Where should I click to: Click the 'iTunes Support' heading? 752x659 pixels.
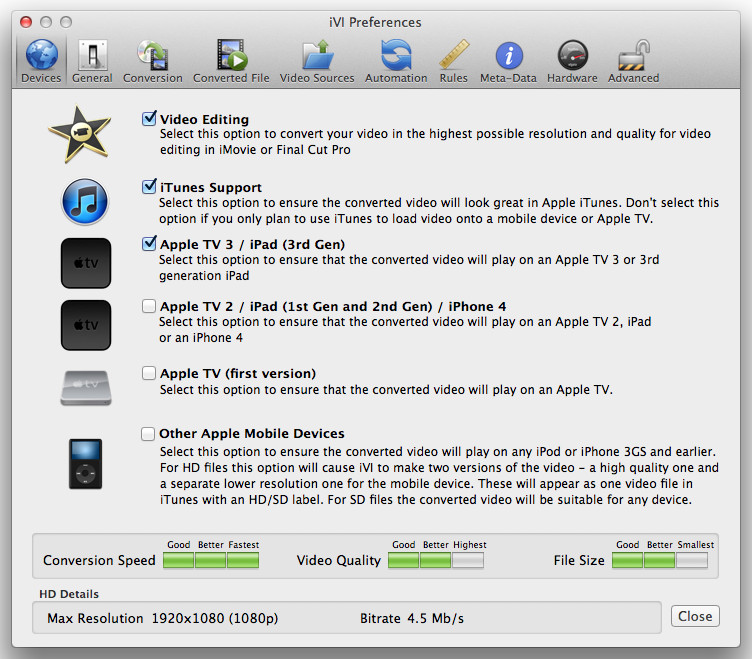coord(211,187)
